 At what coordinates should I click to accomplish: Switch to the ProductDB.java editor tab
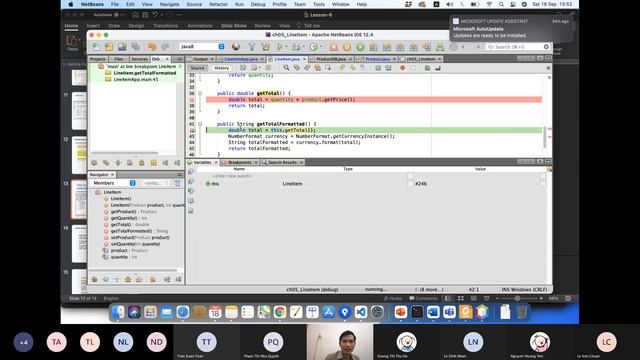tap(331, 59)
